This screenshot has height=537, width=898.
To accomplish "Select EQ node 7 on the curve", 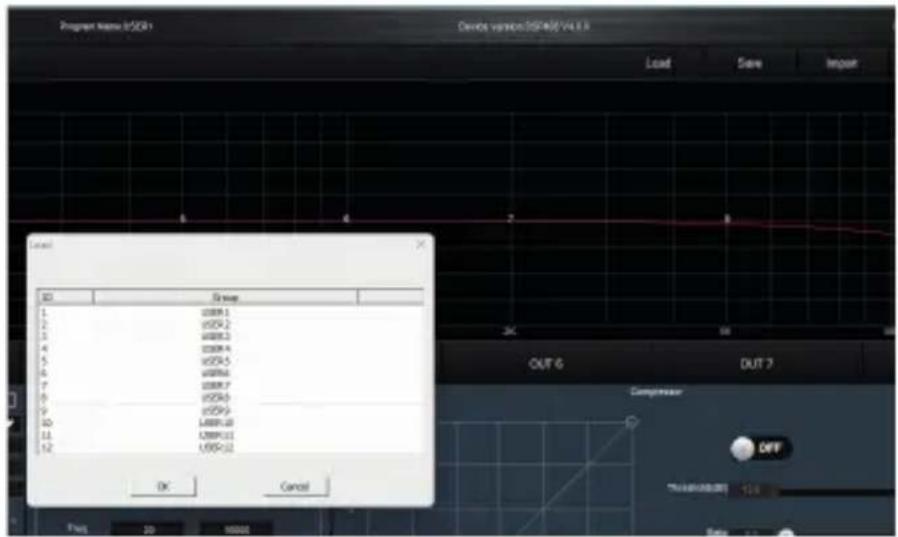I will (x=510, y=219).
